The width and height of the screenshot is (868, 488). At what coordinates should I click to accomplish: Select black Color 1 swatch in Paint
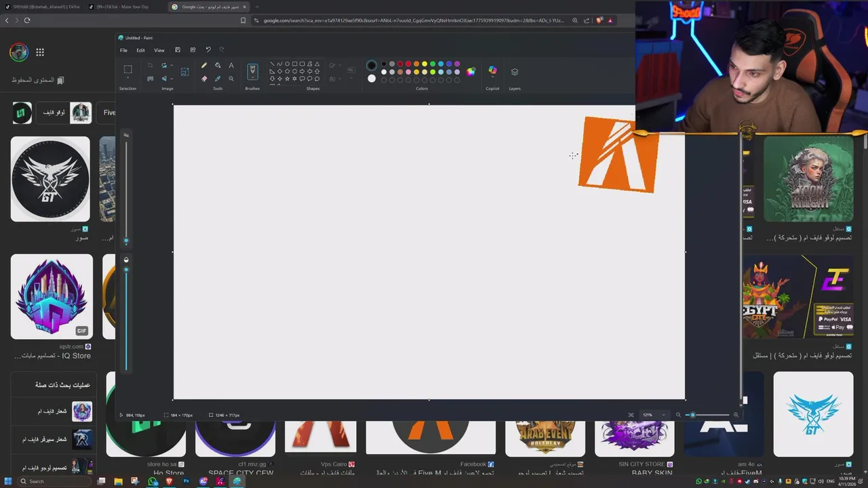pos(372,65)
